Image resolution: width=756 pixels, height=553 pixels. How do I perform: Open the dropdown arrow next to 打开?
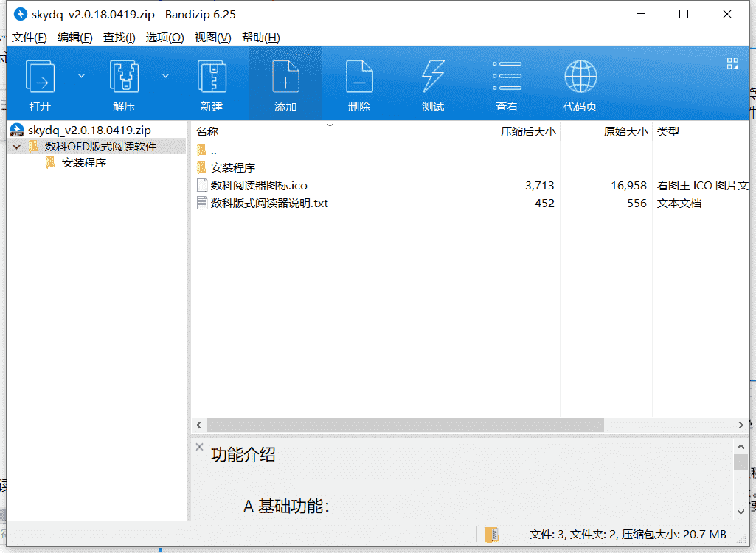click(81, 76)
